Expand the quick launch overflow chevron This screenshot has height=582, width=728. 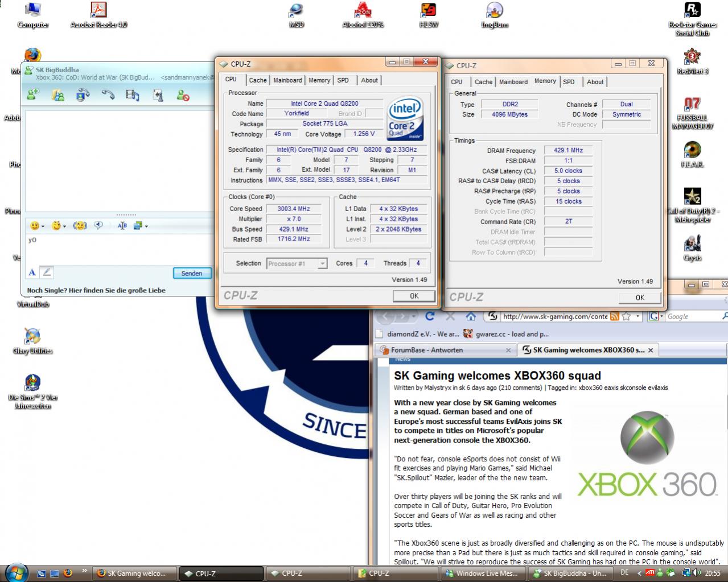(85, 570)
